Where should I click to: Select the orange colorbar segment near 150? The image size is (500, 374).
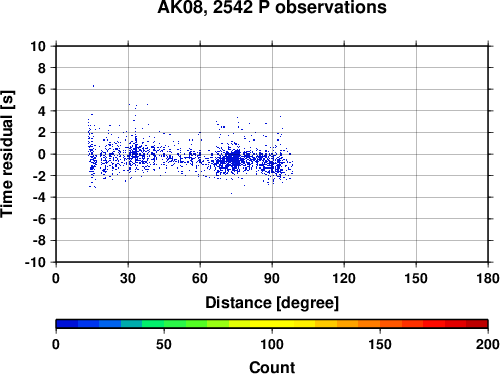(x=369, y=324)
